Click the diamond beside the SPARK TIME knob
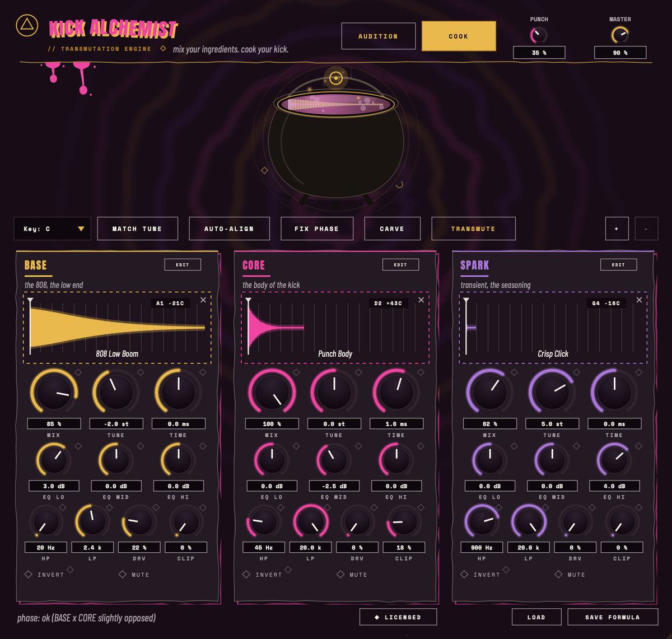Image resolution: width=672 pixels, height=639 pixels. pos(638,372)
